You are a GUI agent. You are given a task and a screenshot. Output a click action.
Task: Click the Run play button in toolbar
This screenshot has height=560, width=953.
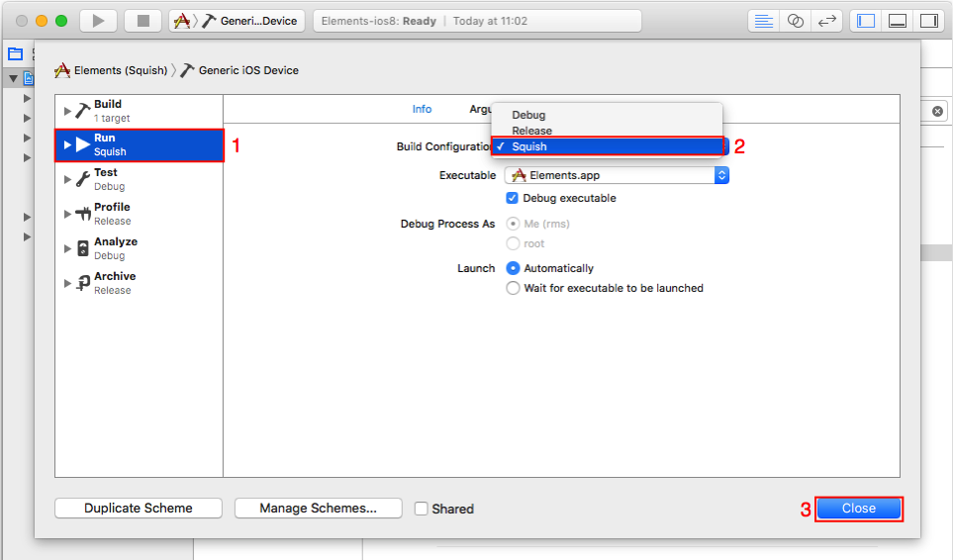point(98,21)
